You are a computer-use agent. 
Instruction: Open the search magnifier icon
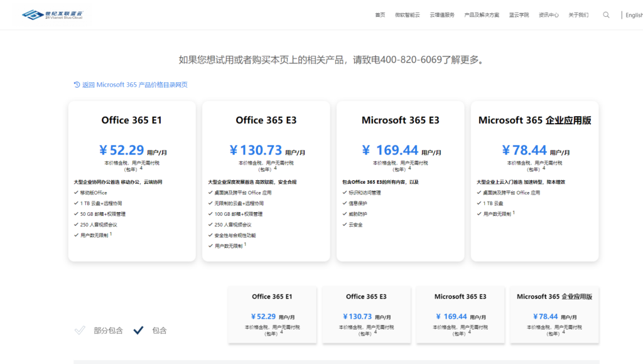(606, 15)
